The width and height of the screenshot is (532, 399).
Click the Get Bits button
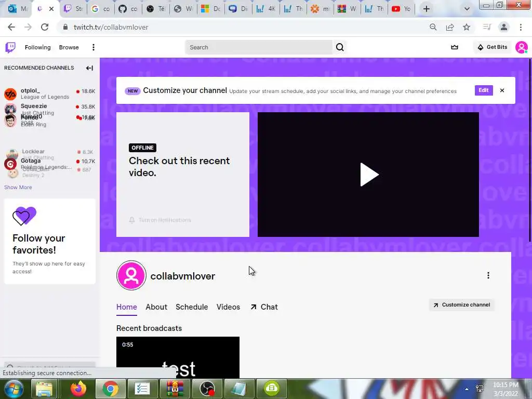coord(493,47)
